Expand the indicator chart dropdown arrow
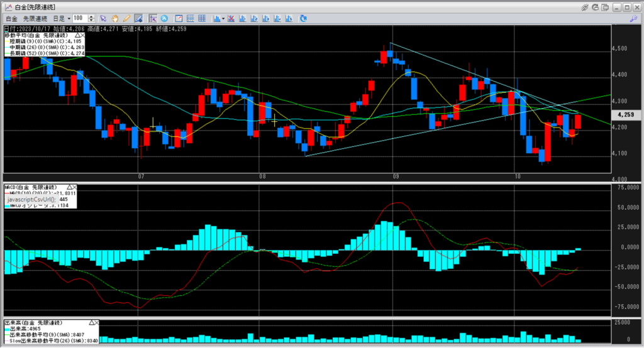The height and width of the screenshot is (348, 644). pos(223,18)
